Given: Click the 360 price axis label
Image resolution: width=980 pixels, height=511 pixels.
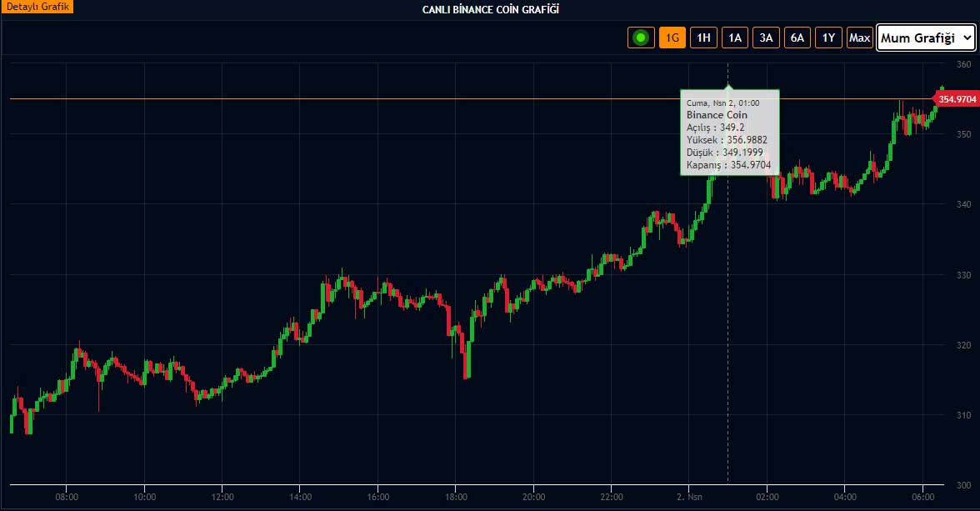Looking at the screenshot, I should pyautogui.click(x=963, y=64).
